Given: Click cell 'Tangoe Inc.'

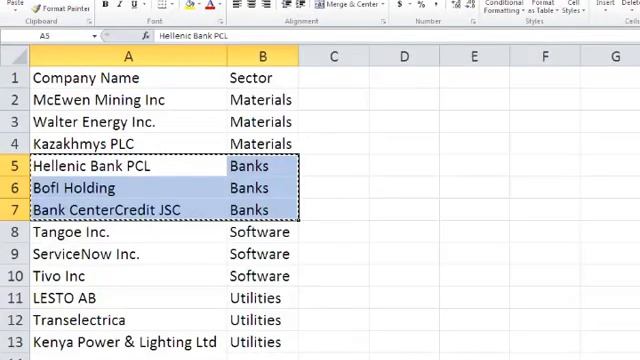Looking at the screenshot, I should click(x=128, y=232).
